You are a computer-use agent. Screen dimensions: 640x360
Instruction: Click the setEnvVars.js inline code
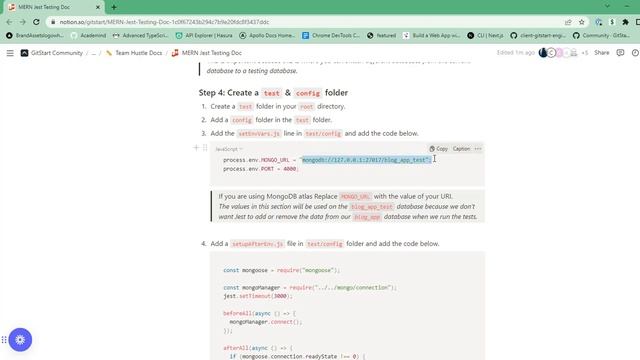coord(259,133)
